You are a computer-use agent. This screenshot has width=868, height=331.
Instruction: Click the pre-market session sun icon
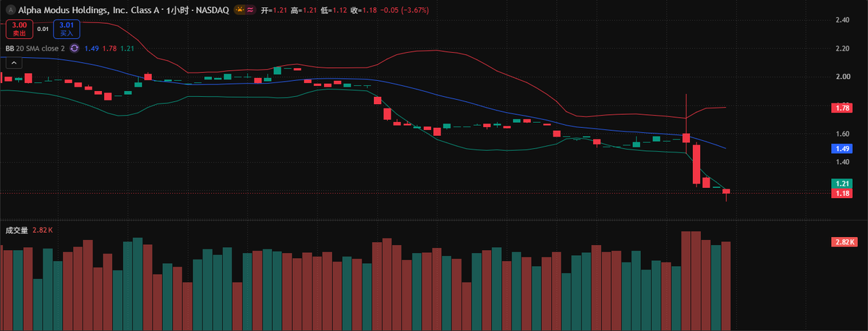[238, 9]
